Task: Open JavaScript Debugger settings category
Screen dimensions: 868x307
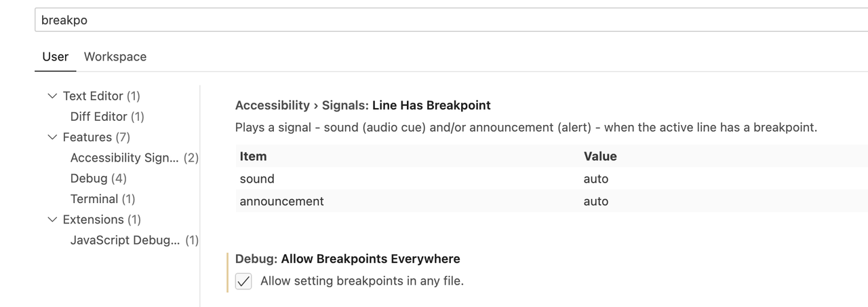Action: click(125, 240)
